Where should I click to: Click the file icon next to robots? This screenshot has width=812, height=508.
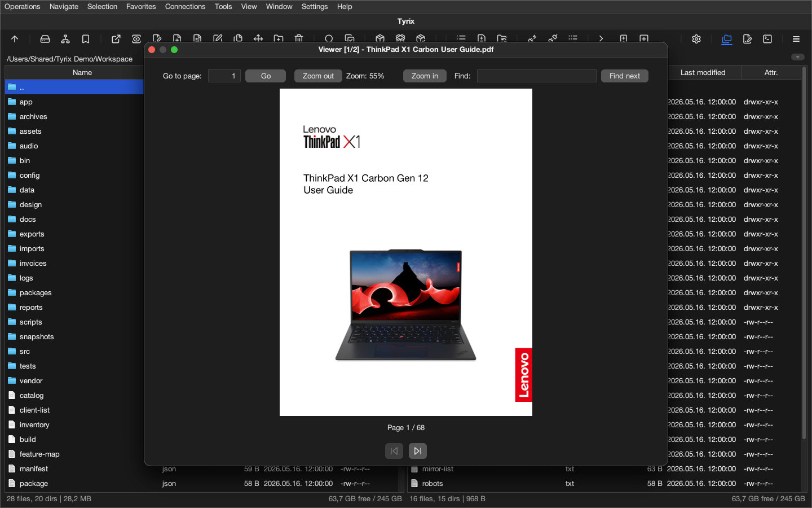click(x=414, y=483)
